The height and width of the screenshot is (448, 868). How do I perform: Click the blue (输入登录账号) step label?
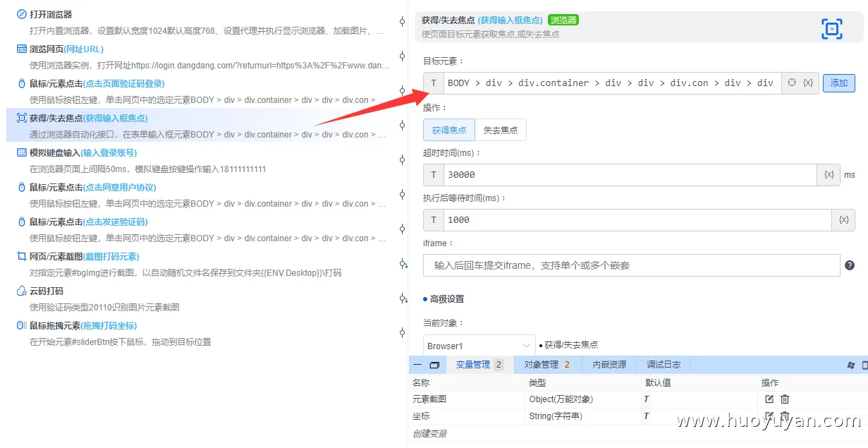tap(109, 152)
